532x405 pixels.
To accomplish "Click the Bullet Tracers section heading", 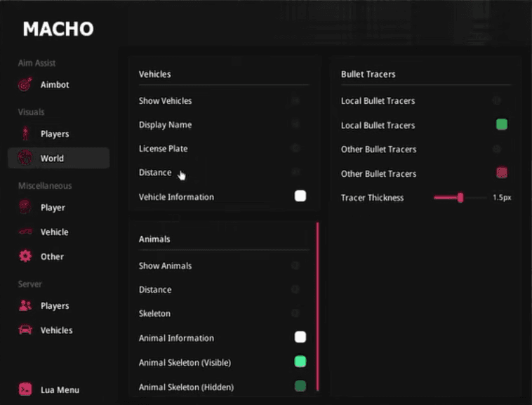I will [368, 74].
